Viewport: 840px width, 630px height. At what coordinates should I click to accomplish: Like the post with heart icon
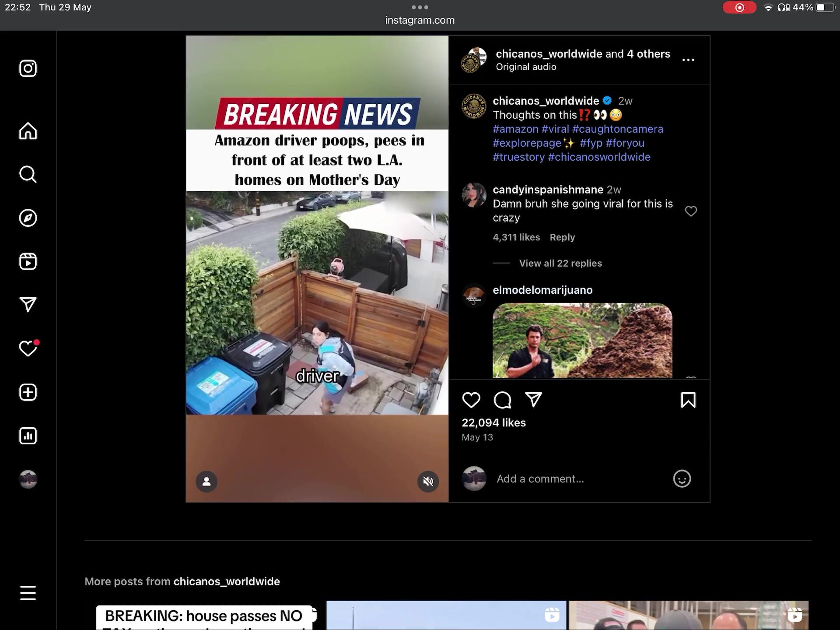tap(471, 400)
